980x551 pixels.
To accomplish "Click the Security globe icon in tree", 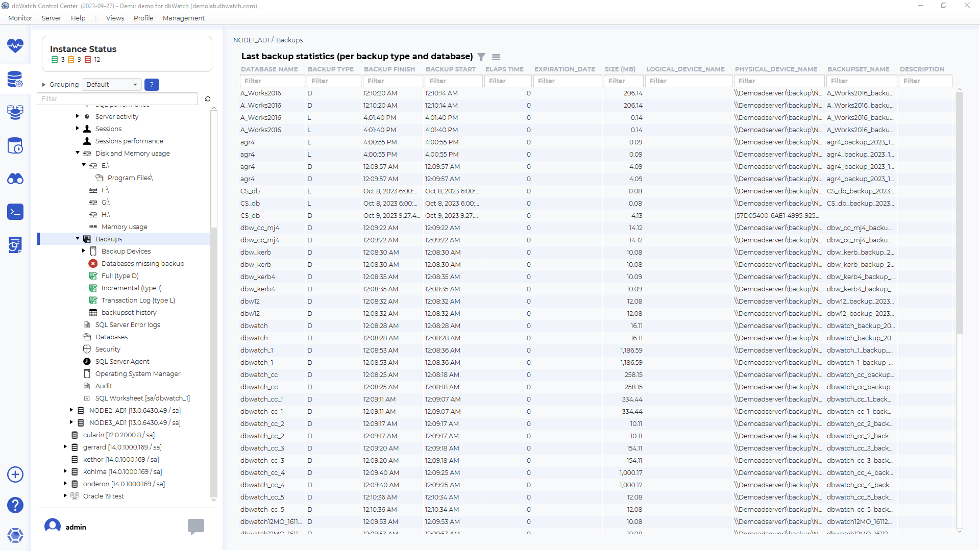I will point(87,349).
